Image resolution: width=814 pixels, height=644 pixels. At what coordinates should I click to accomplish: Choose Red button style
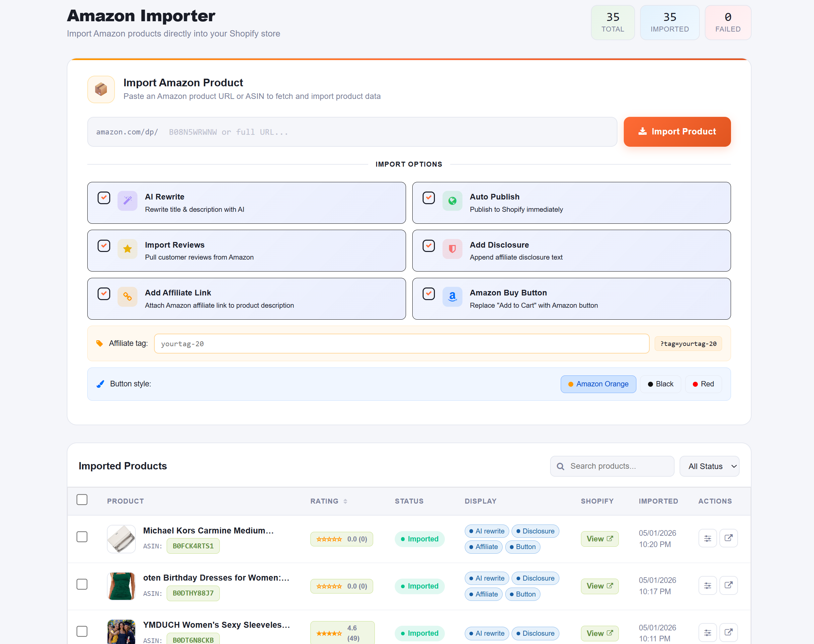[x=703, y=384]
